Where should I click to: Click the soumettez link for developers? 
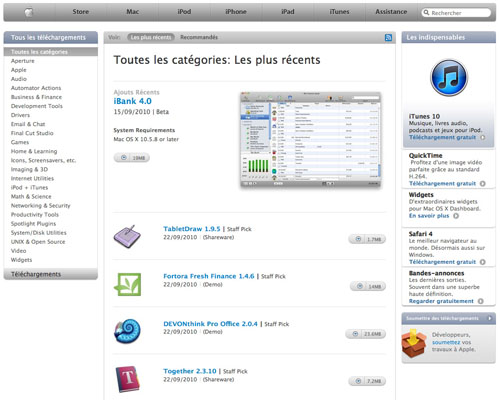446,342
